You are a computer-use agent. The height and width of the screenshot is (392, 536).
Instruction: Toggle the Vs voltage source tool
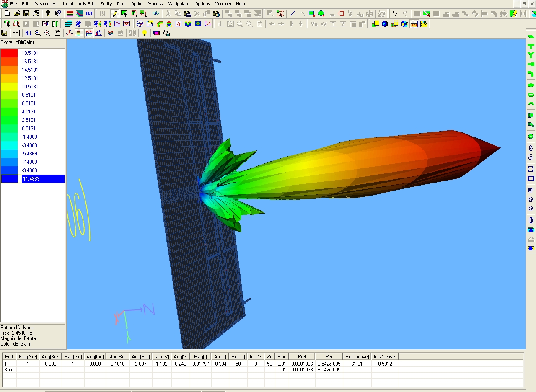pyautogui.click(x=314, y=23)
